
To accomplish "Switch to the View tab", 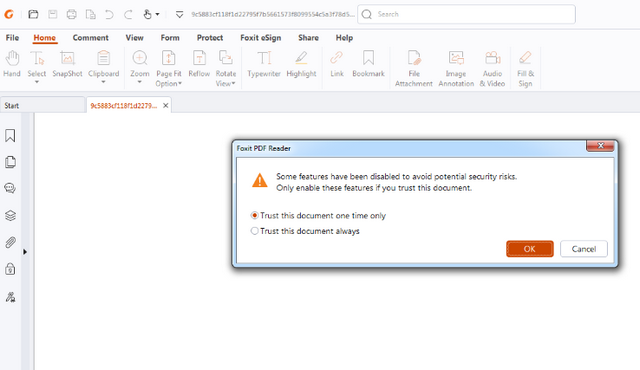I will click(x=134, y=38).
